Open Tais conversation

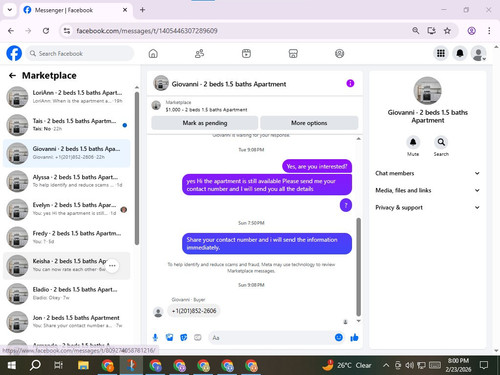tap(67, 125)
